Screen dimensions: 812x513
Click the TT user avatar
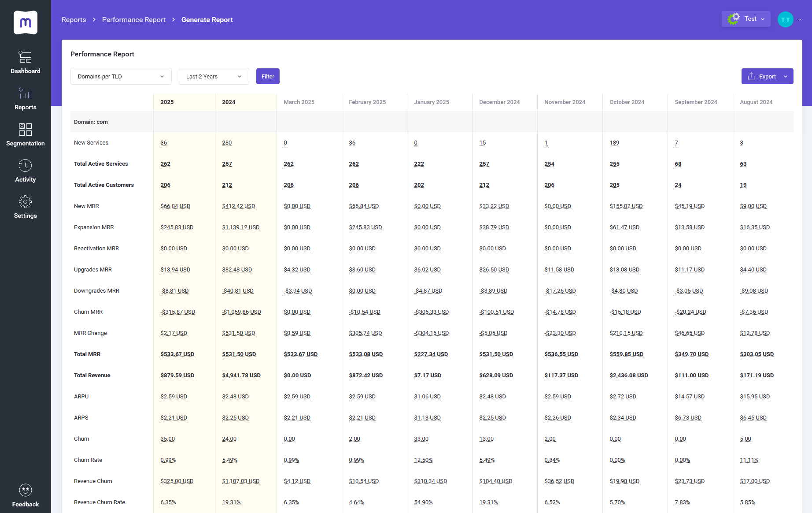pyautogui.click(x=785, y=19)
